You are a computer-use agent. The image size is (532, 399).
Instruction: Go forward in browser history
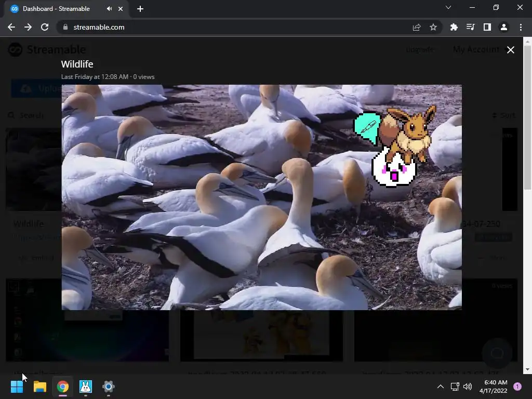pyautogui.click(x=28, y=27)
